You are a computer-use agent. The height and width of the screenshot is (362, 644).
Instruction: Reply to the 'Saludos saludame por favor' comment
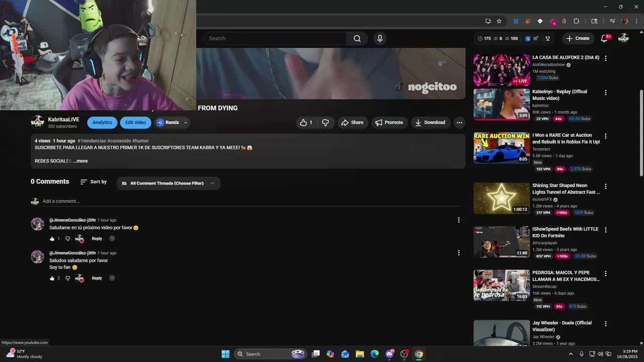click(x=97, y=278)
